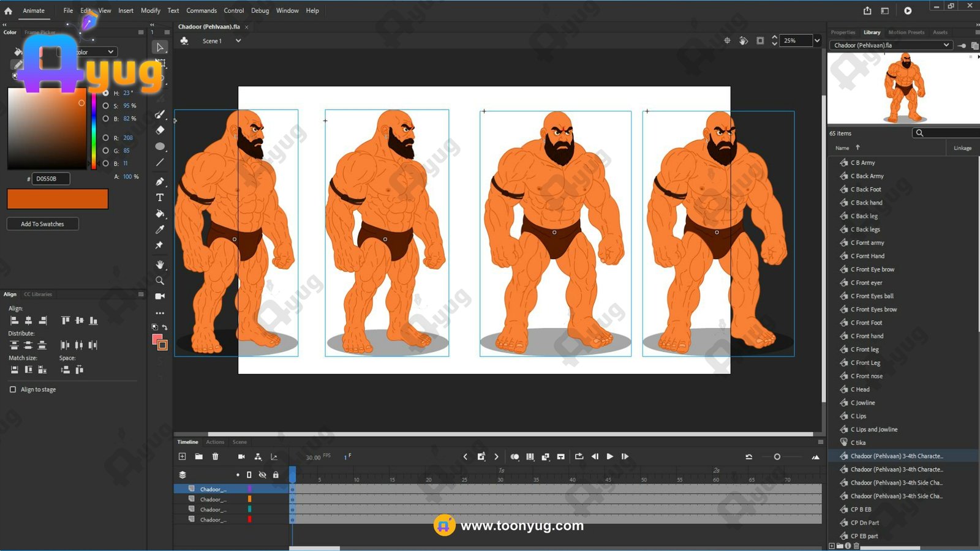Click the orange color preview swatch

(58, 199)
